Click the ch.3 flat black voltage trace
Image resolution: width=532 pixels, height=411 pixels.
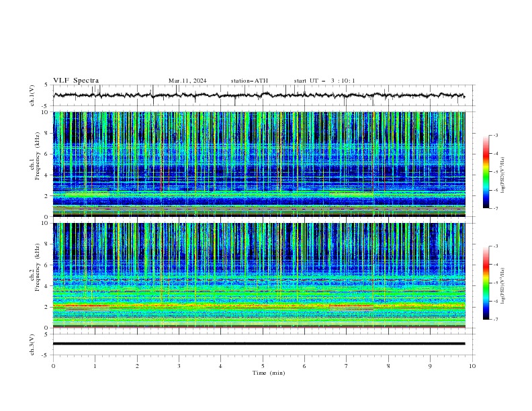[x=259, y=344]
